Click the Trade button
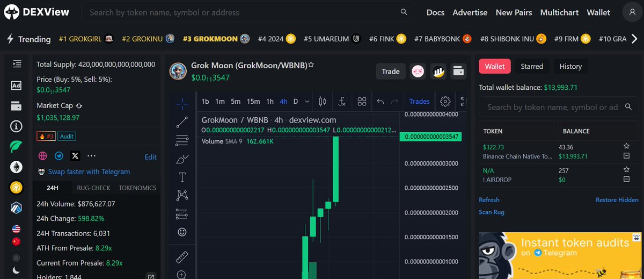This screenshot has height=279, width=644. 391,71
